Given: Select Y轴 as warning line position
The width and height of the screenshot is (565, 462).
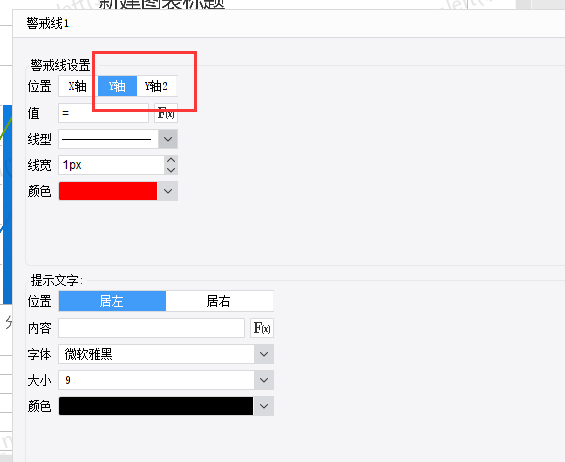Looking at the screenshot, I should point(117,86).
